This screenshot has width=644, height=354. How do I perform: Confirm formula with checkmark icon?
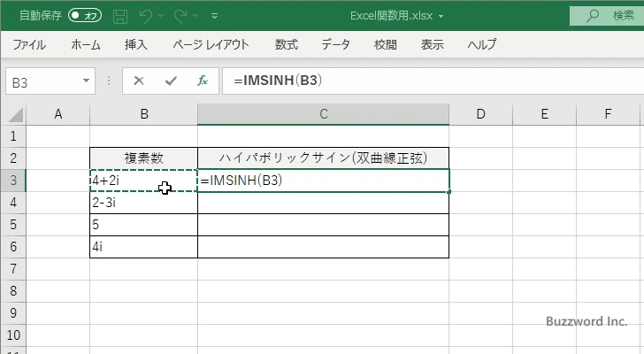point(171,81)
